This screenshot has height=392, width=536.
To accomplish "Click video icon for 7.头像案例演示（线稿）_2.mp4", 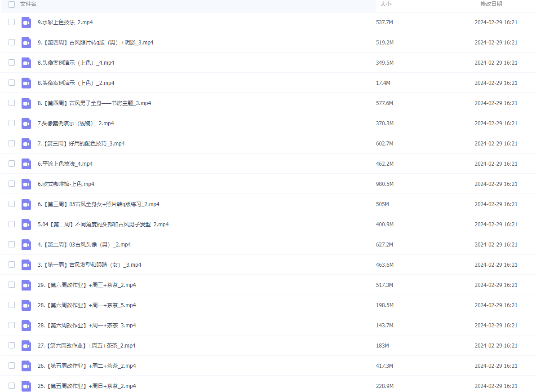I will pyautogui.click(x=26, y=123).
